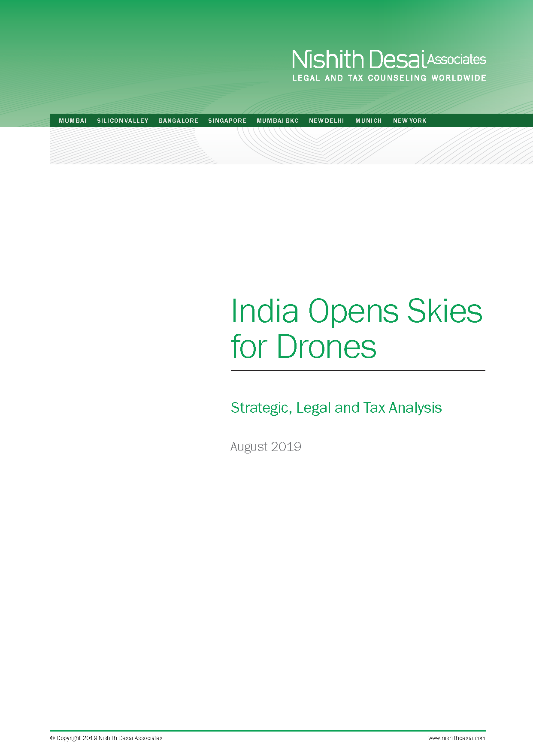This screenshot has width=533, height=756.
Task: Click the MUMBAI BKC office label
Action: [278, 121]
